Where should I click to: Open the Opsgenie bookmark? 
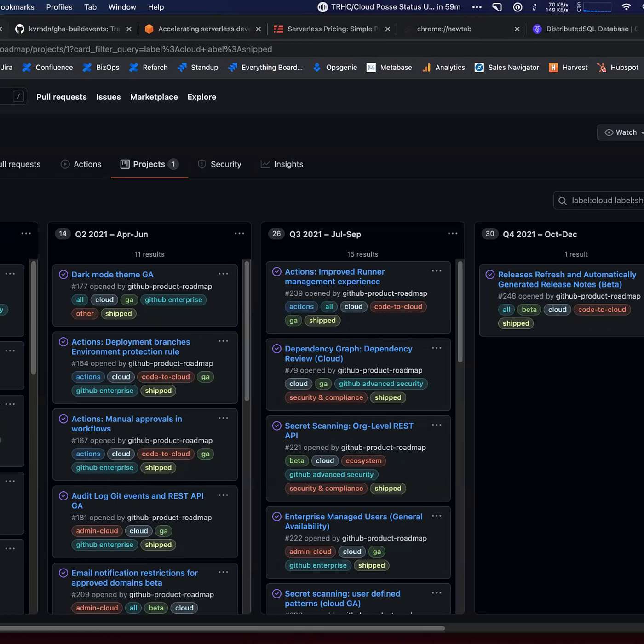tap(335, 68)
